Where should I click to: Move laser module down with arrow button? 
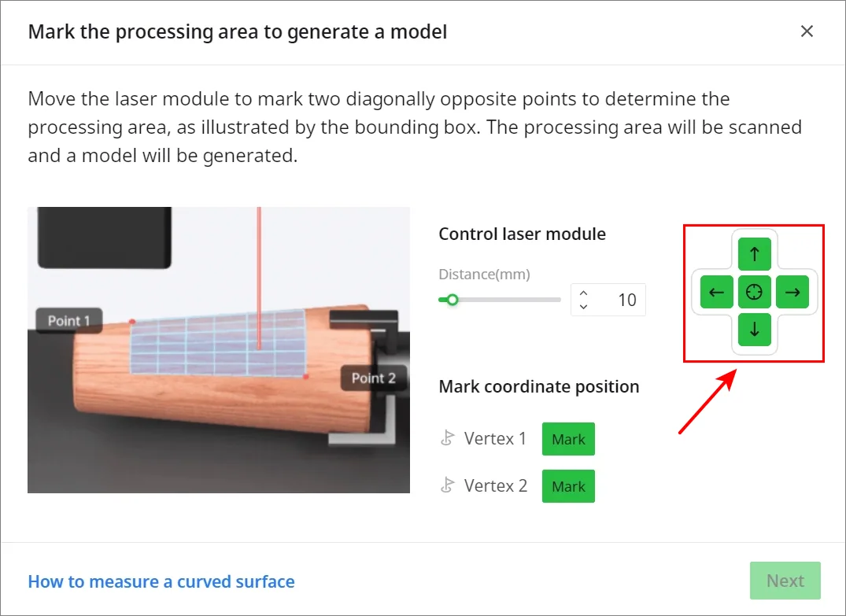[754, 329]
